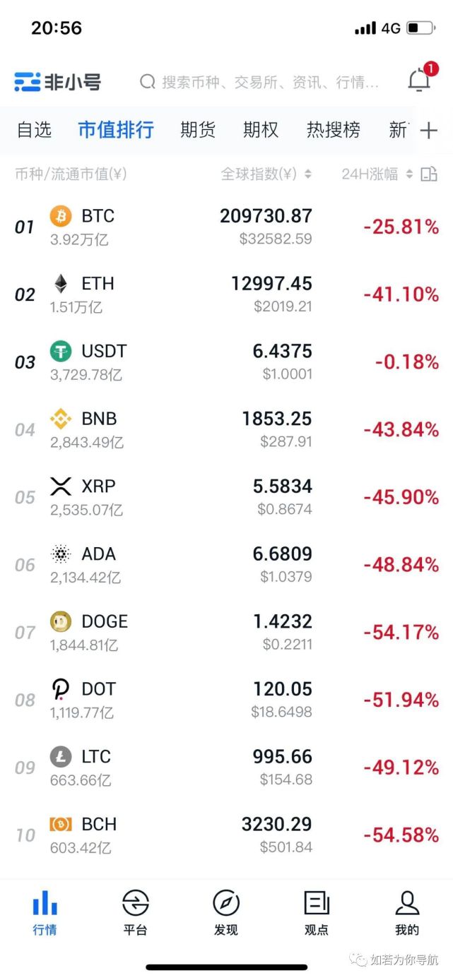Viewport: 453px width, 980px height.
Task: Tap the 非小号 app logo
Action: click(x=49, y=80)
